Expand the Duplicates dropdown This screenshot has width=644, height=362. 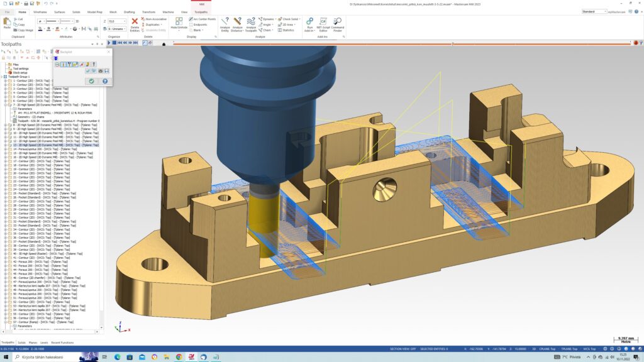click(160, 25)
